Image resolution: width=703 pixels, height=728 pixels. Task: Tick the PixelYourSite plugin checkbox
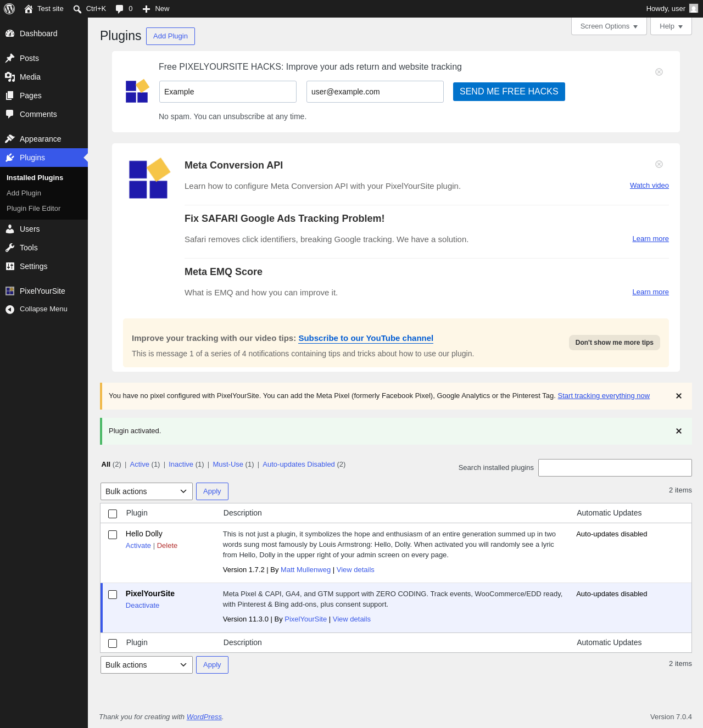[x=113, y=595]
